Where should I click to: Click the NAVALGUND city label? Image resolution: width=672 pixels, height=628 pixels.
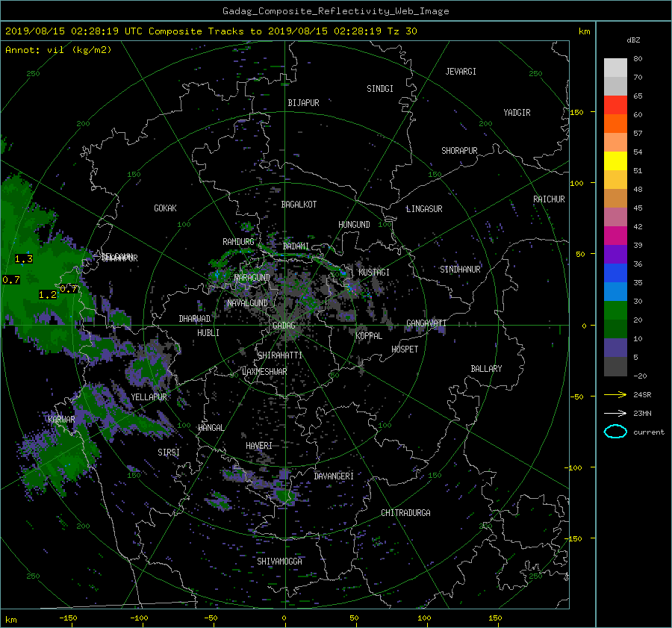247,302
